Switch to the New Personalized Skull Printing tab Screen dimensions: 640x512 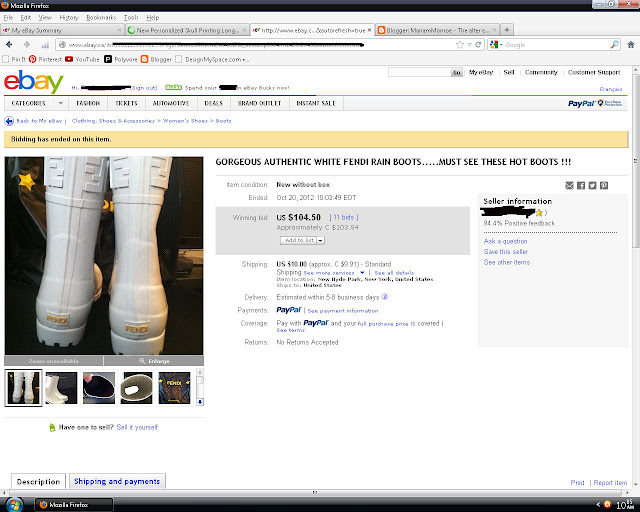point(187,30)
